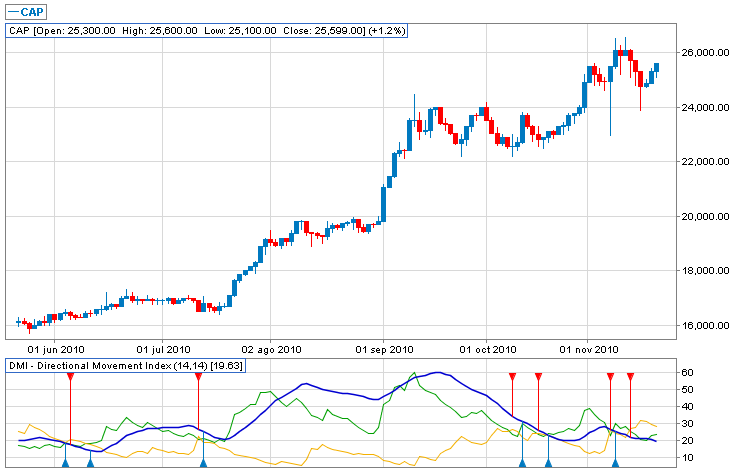This screenshot has height=470, width=745.
Task: Click the leftmost red down-arrow signal marker
Action: 70,377
